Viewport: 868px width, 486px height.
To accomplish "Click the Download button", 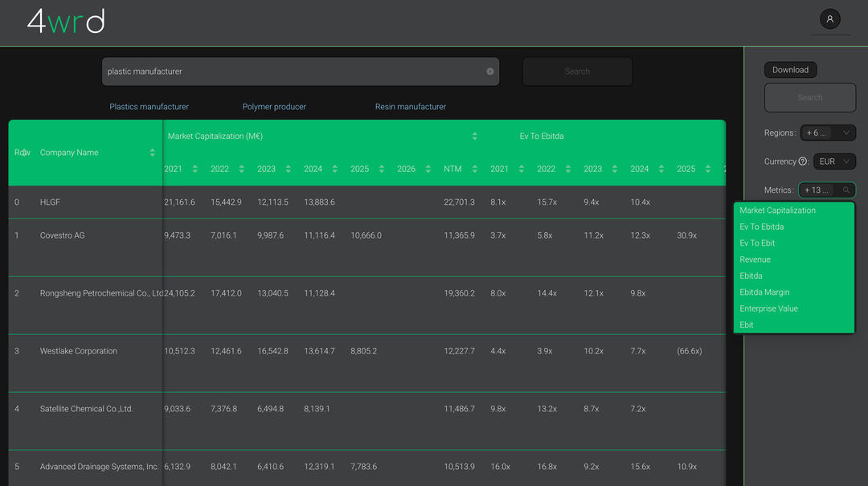I will click(790, 70).
